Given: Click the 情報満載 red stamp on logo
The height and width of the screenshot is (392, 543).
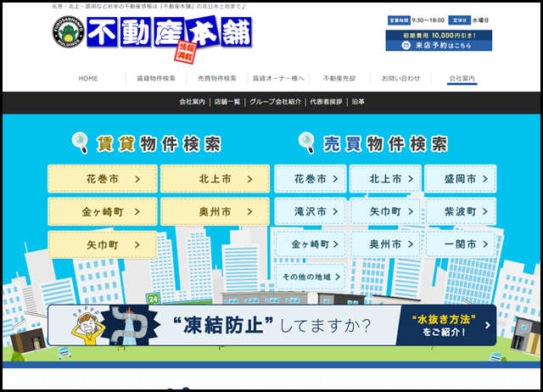Looking at the screenshot, I should [x=186, y=53].
